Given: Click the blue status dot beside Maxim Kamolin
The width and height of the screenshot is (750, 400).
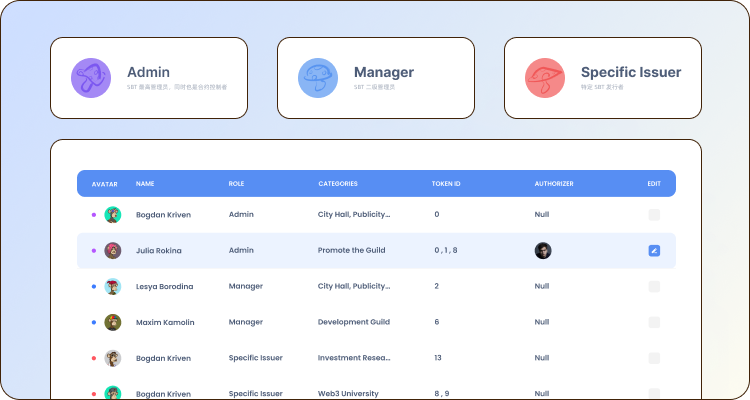Looking at the screenshot, I should click(94, 322).
